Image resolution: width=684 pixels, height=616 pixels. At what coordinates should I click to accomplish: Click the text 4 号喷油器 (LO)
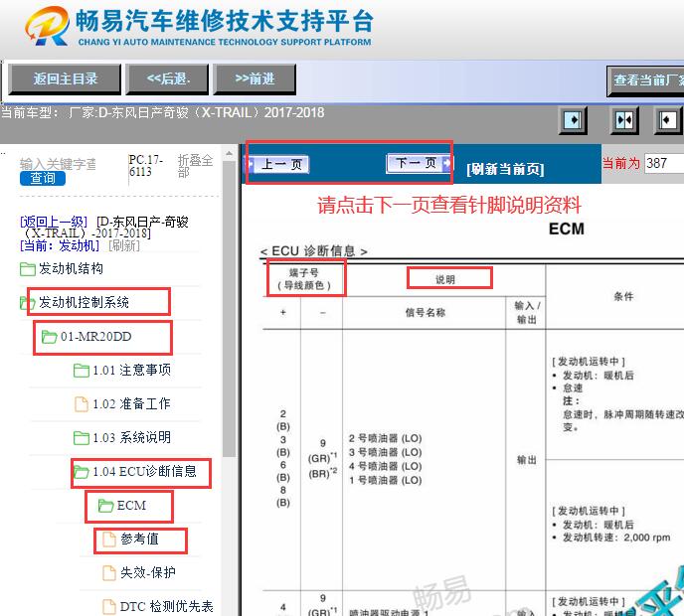coord(385,466)
